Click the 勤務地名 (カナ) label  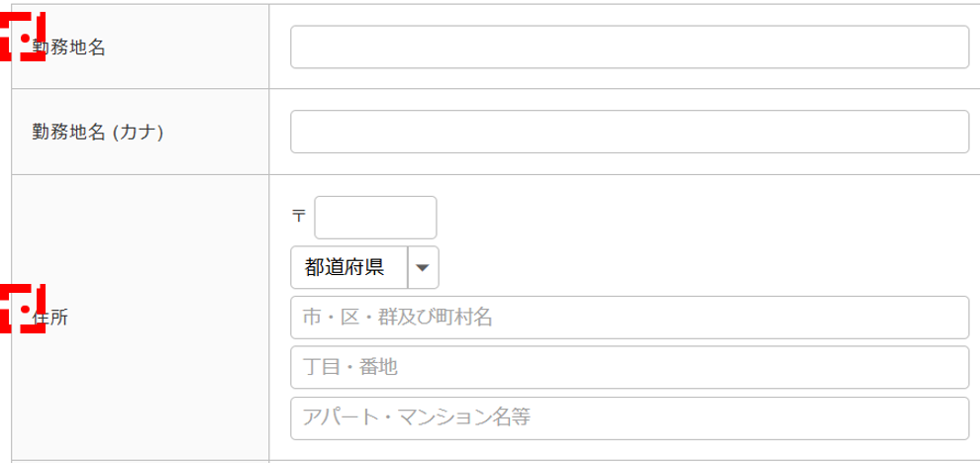(97, 132)
